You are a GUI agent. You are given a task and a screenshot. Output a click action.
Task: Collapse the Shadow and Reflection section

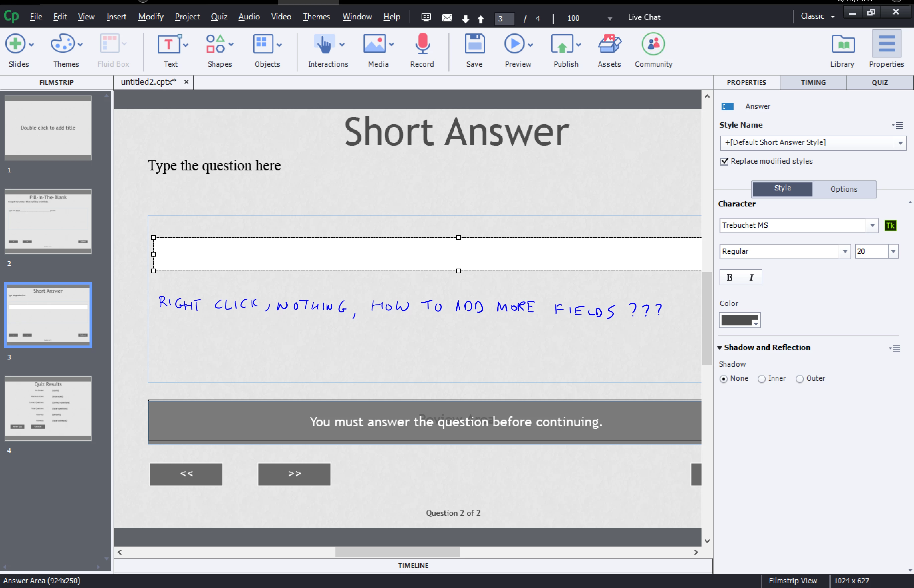pyautogui.click(x=720, y=347)
